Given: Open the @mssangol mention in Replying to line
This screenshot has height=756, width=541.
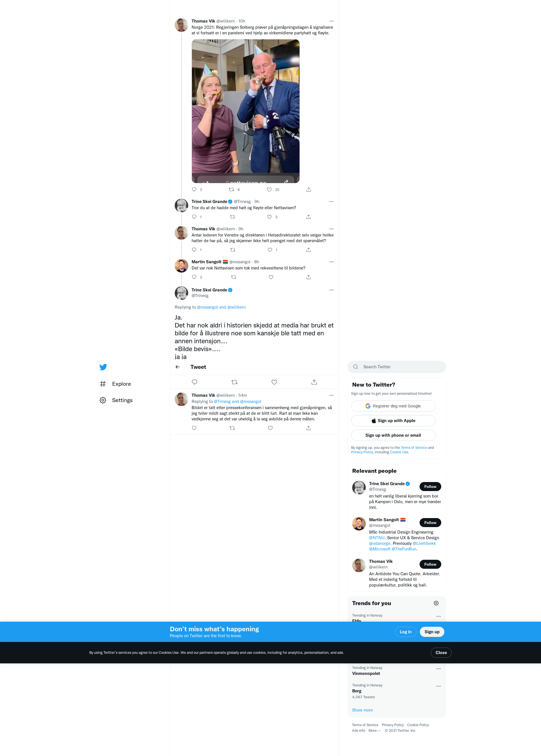Looking at the screenshot, I should pyautogui.click(x=207, y=307).
